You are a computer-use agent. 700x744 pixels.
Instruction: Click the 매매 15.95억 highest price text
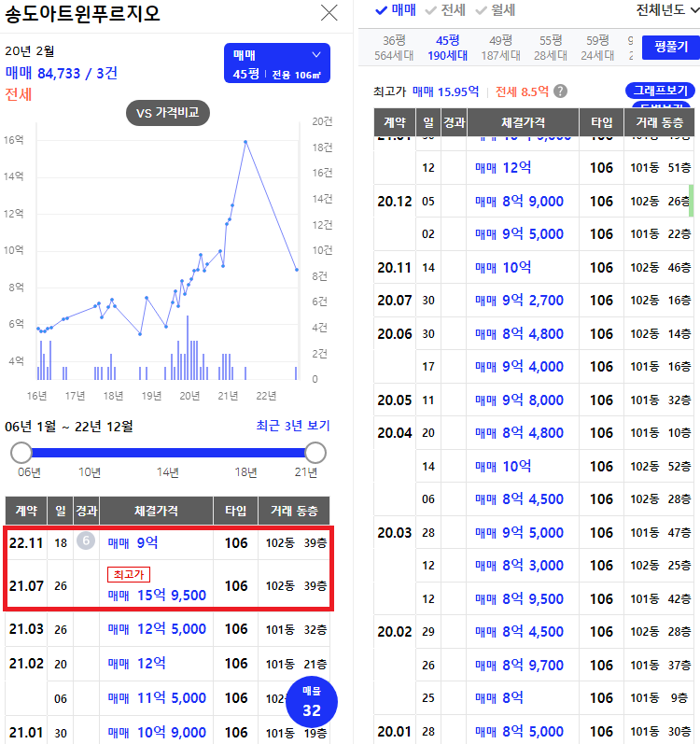[x=445, y=91]
